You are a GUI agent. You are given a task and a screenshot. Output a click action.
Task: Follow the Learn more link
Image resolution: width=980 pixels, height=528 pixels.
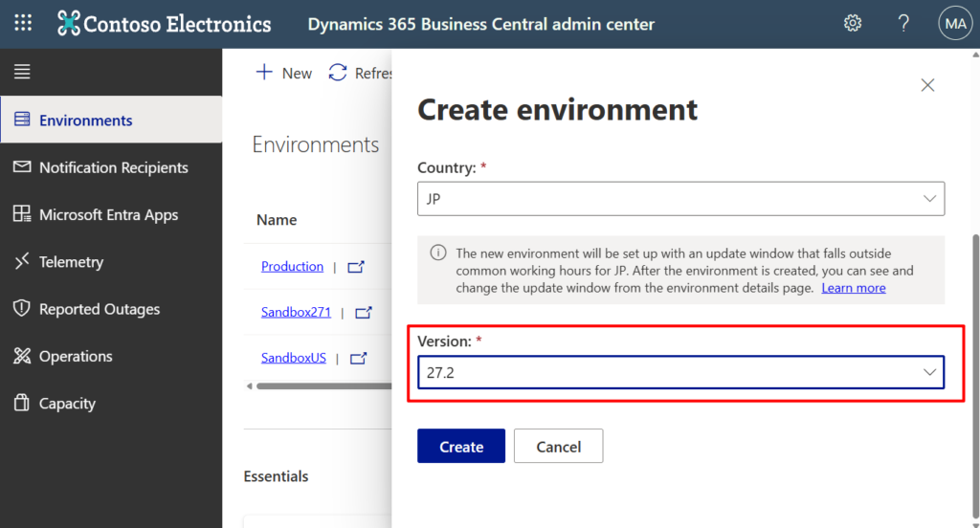853,288
